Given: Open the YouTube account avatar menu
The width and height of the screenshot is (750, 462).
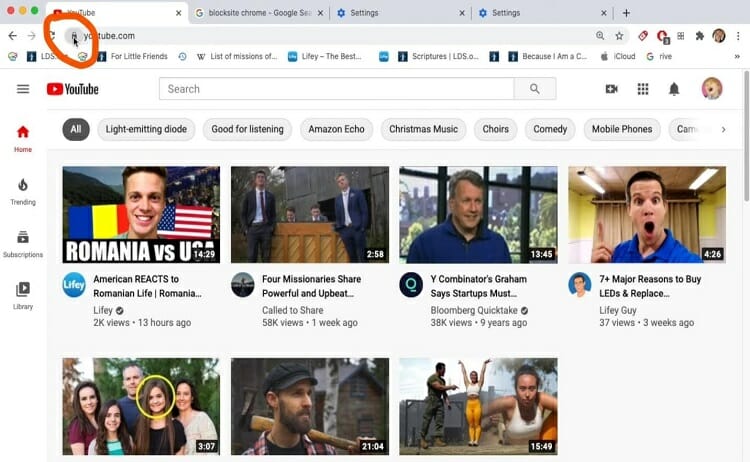Looking at the screenshot, I should pos(712,89).
